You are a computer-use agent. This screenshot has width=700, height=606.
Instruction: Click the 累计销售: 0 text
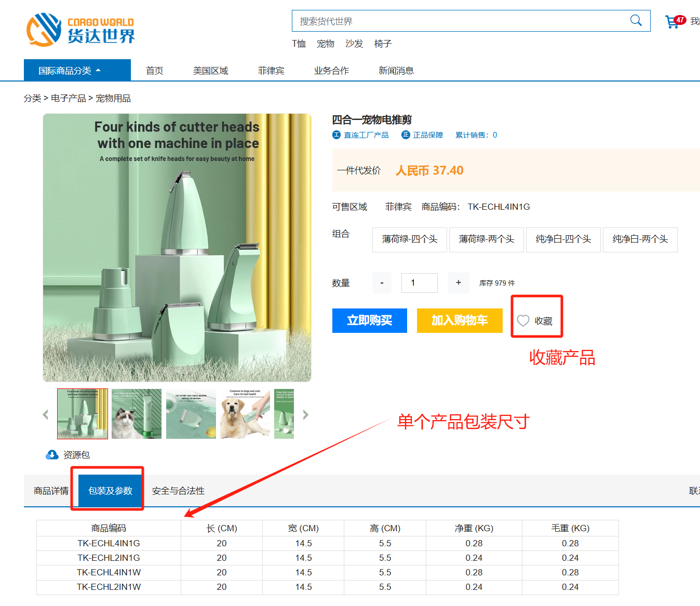tap(476, 135)
